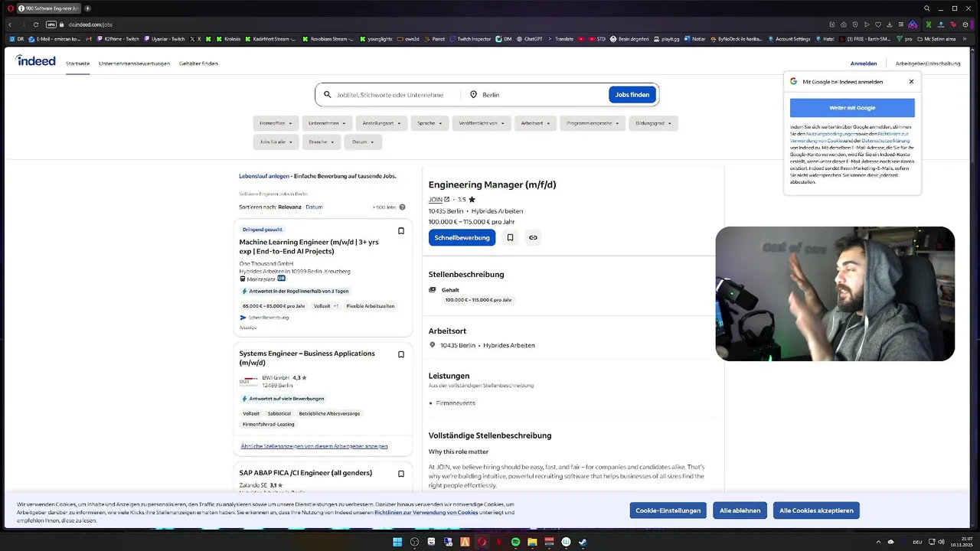The height and width of the screenshot is (551, 980).
Task: Open the Twitch Inspector bookmark
Action: point(471,38)
